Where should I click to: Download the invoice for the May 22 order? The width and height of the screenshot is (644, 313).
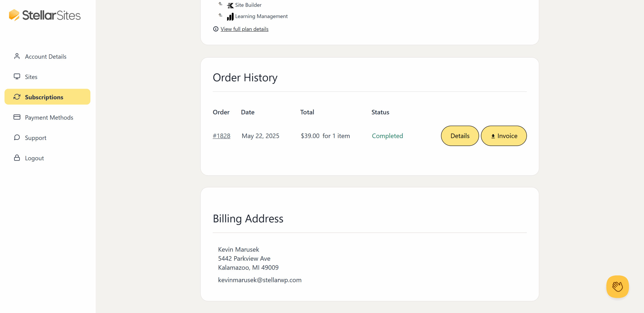[x=503, y=136]
